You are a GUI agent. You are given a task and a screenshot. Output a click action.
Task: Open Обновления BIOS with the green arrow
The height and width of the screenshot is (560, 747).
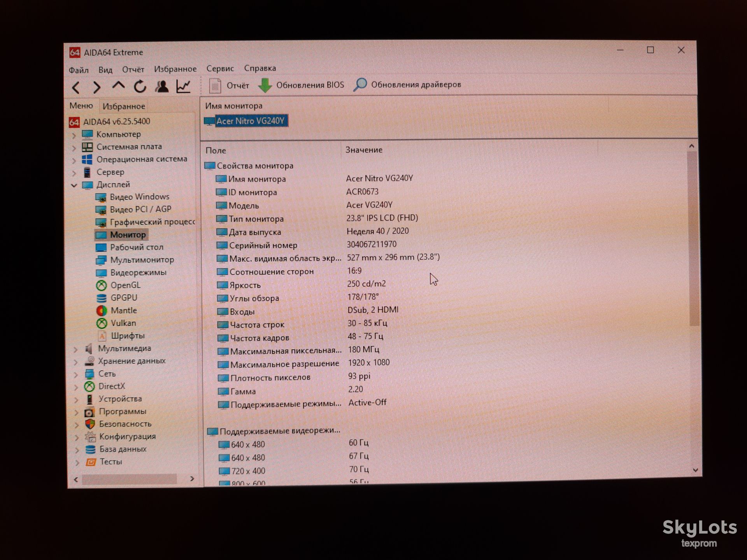(301, 85)
